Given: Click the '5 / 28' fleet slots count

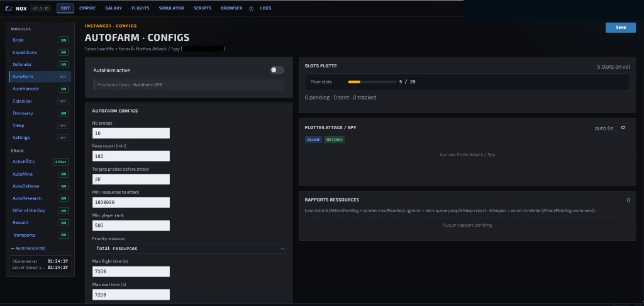Looking at the screenshot, I should [408, 82].
